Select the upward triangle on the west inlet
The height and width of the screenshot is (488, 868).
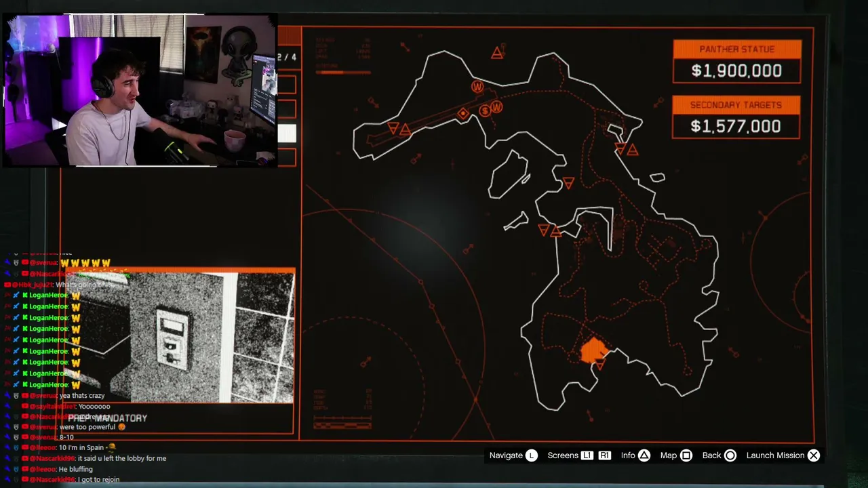pyautogui.click(x=556, y=231)
